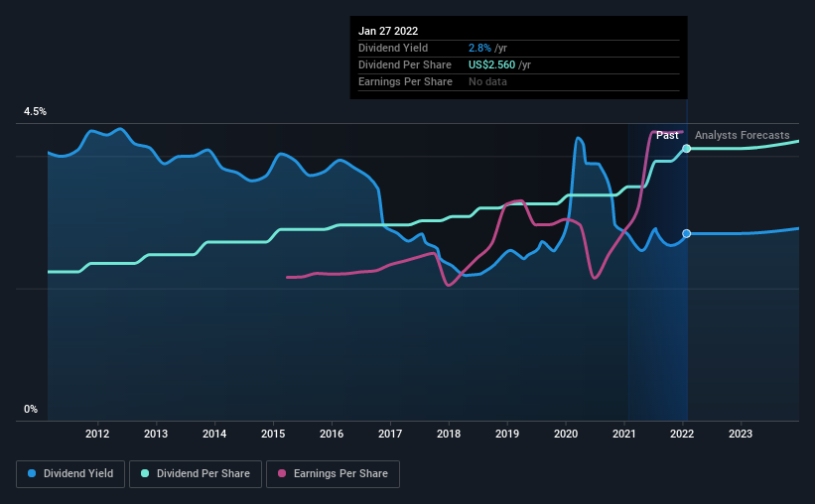815x504 pixels.
Task: Click the Past label on the chart
Action: click(667, 136)
